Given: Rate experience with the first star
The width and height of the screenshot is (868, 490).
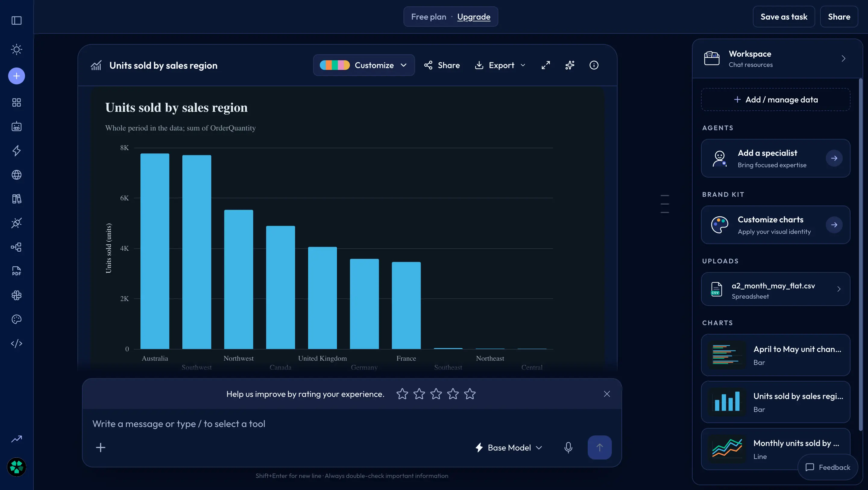Looking at the screenshot, I should tap(402, 394).
